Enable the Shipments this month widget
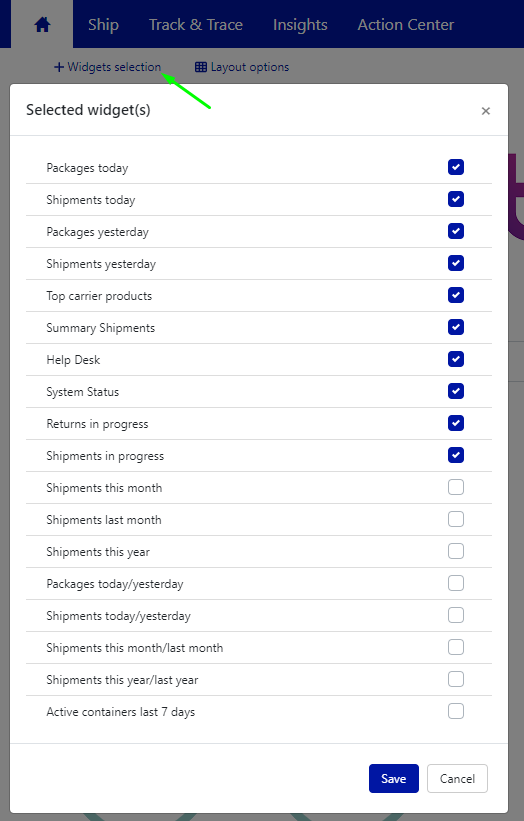This screenshot has height=821, width=524. point(456,487)
